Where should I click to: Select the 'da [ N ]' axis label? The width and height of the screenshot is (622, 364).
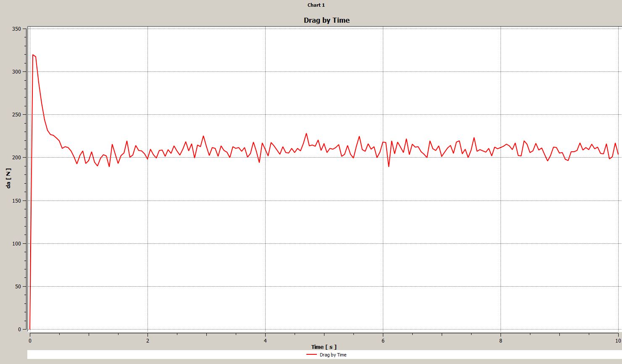(x=8, y=178)
